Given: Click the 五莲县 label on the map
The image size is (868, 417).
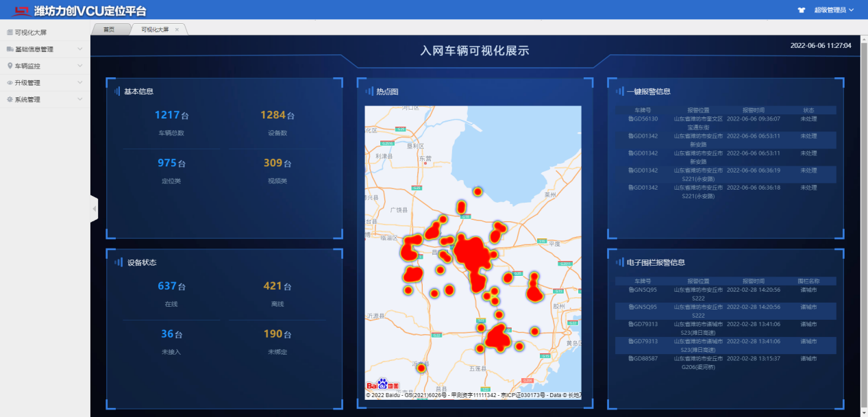Looking at the screenshot, I should (x=477, y=368).
